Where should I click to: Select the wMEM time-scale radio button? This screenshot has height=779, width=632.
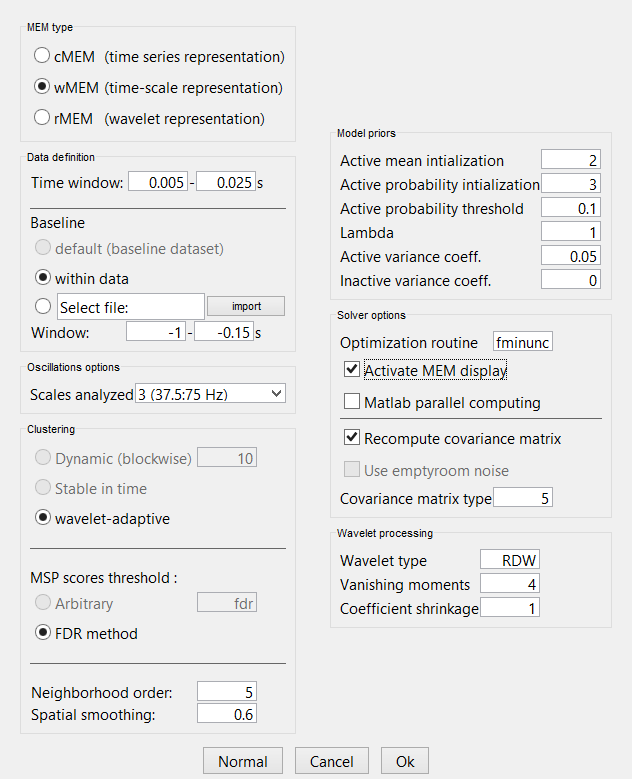tap(42, 86)
